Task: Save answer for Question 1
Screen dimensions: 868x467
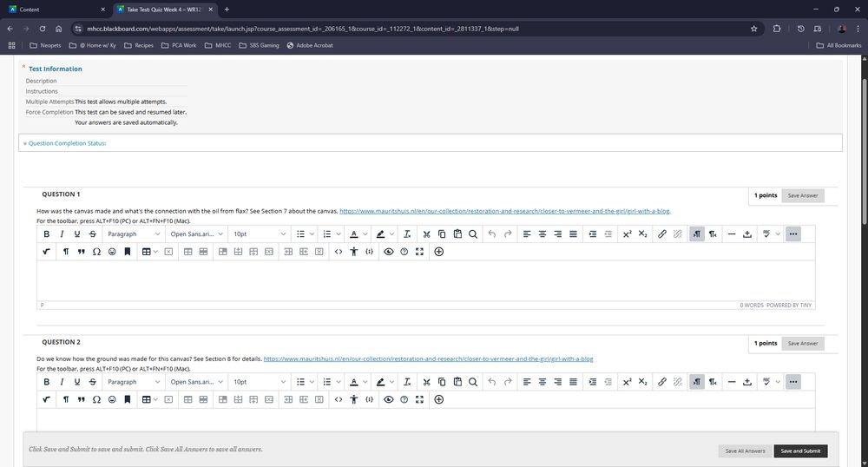Action: (803, 195)
